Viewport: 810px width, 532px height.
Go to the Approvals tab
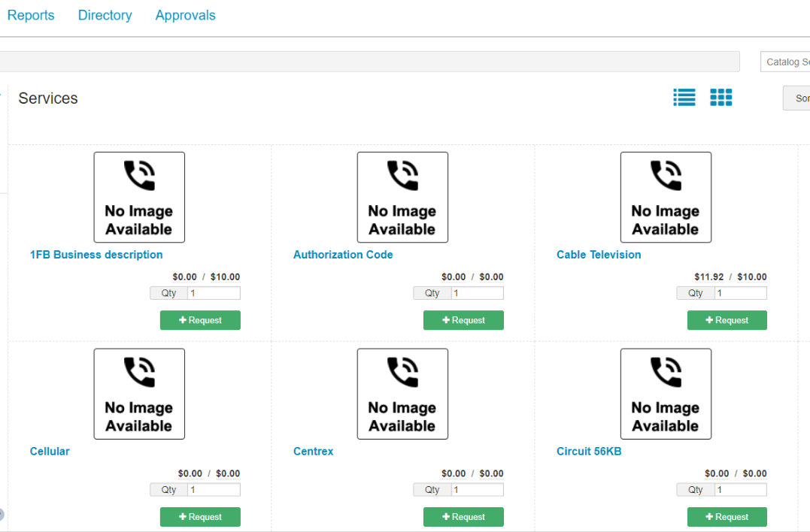point(185,15)
